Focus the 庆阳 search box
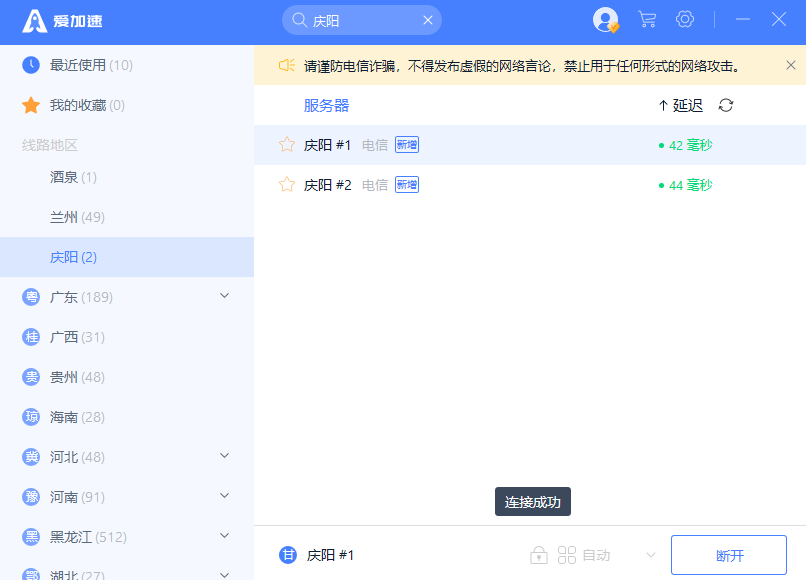 (362, 20)
